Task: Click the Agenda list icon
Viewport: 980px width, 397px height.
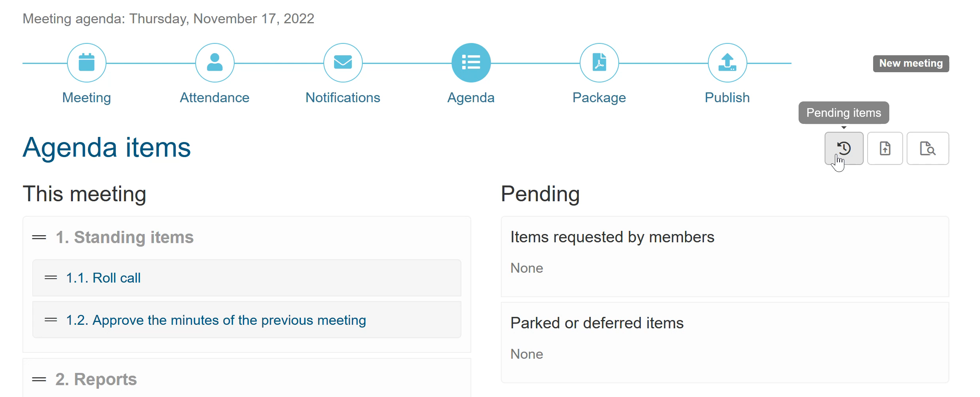Action: tap(471, 63)
